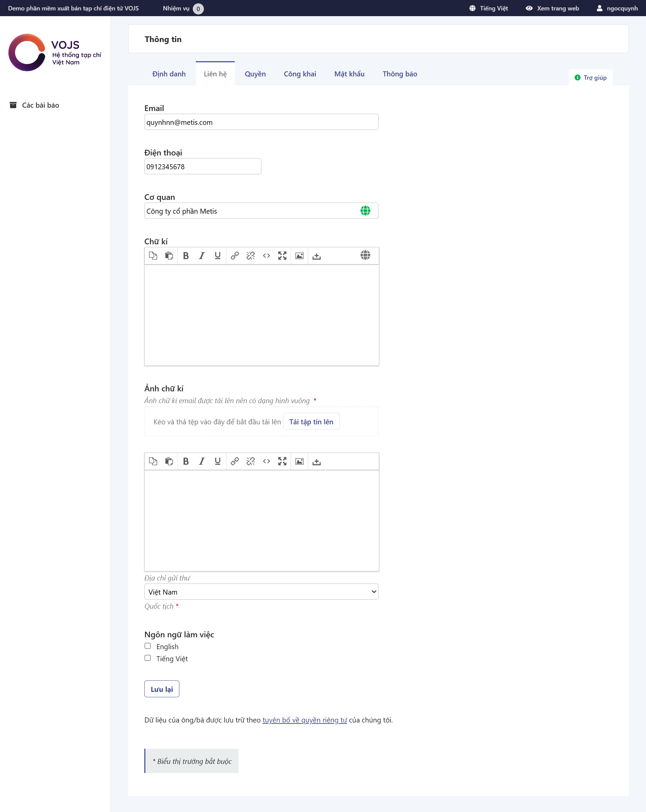Check the English working language box
The image size is (646, 812).
148,646
